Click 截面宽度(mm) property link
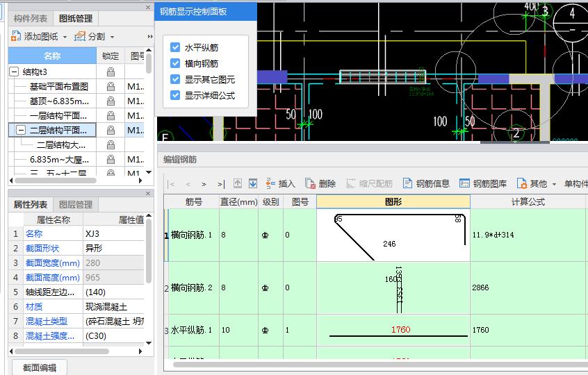Viewport: 588px width, 375px height. [x=53, y=262]
